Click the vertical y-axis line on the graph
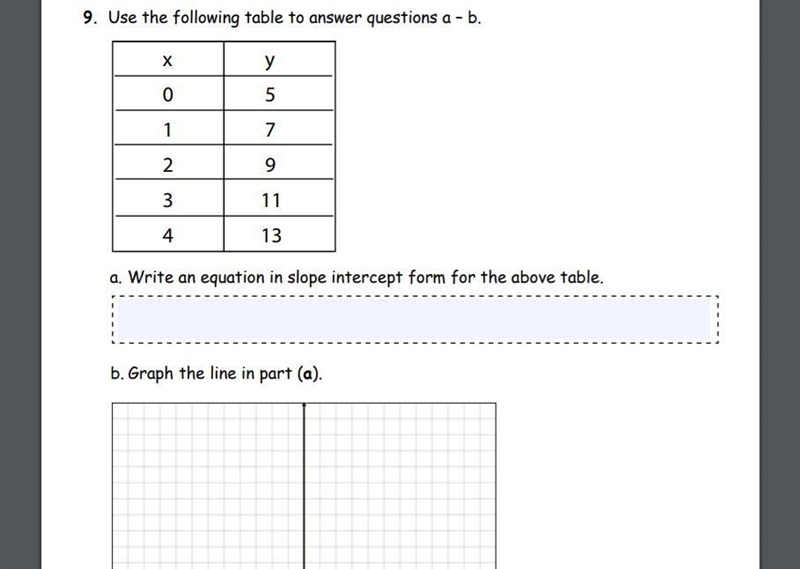Screen dimensions: 800x569 tap(304, 485)
